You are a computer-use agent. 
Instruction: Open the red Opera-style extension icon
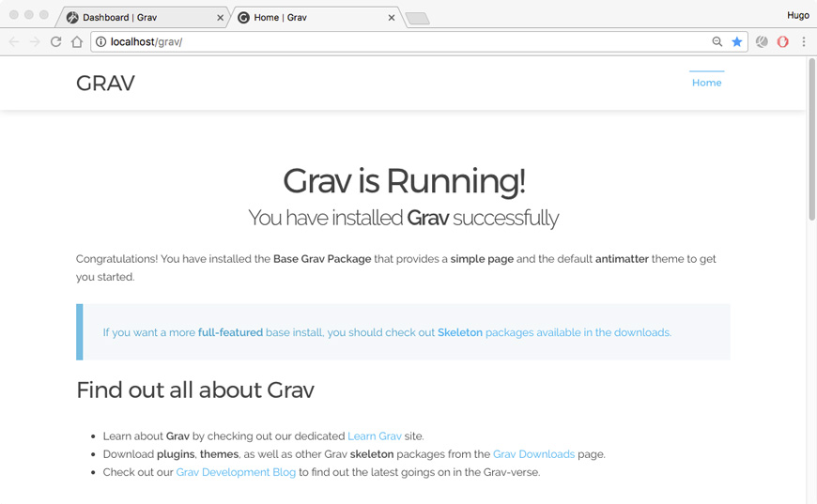(x=782, y=41)
